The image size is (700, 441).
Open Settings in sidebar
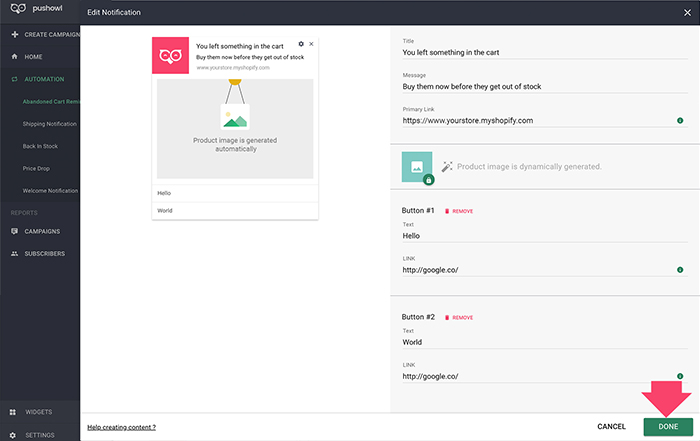point(40,435)
